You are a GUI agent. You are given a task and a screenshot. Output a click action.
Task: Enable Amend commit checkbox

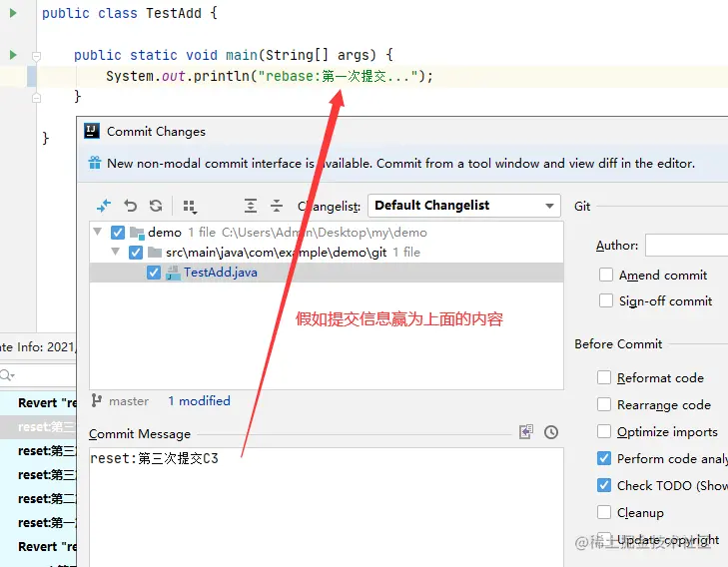click(x=606, y=275)
